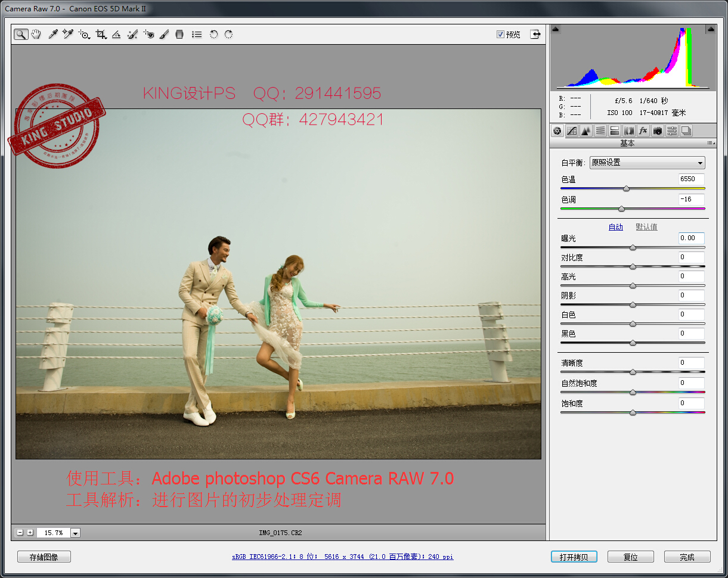The width and height of the screenshot is (728, 578).
Task: Open the Lens Corrections panel tab
Action: pyautogui.click(x=629, y=131)
